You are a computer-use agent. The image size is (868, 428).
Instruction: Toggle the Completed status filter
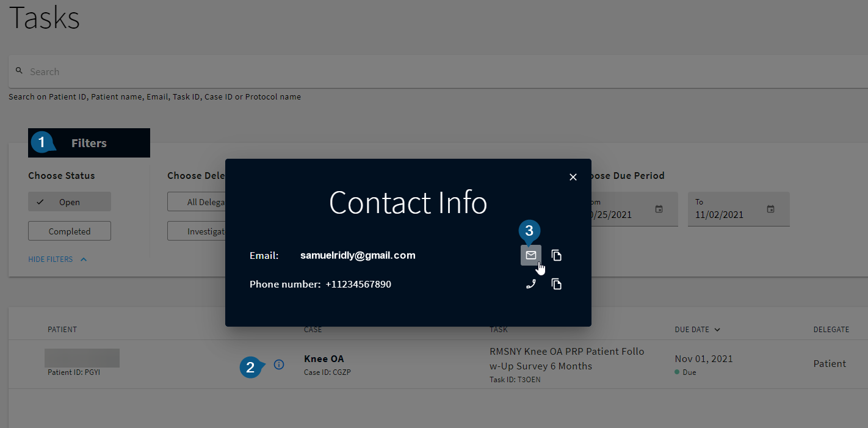[x=70, y=231]
